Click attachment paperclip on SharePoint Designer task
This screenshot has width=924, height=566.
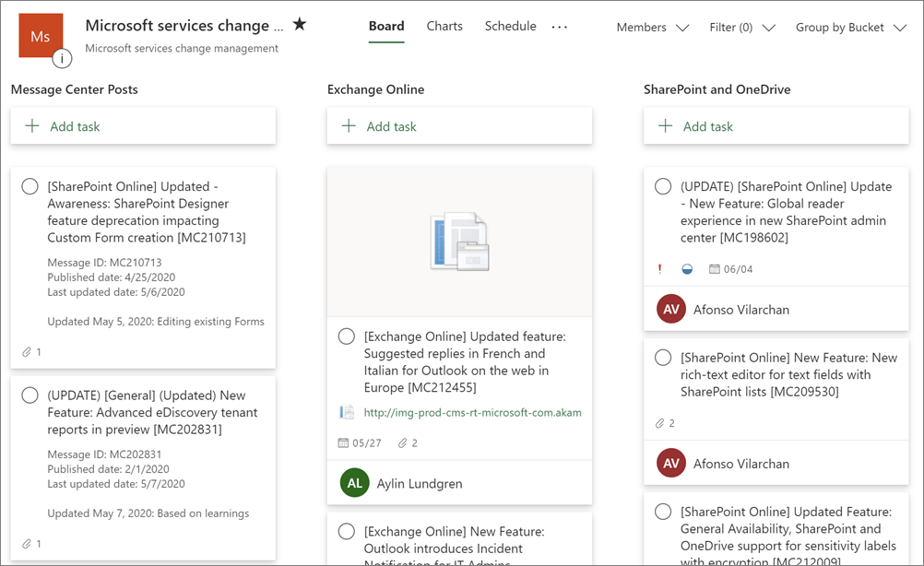click(x=27, y=351)
